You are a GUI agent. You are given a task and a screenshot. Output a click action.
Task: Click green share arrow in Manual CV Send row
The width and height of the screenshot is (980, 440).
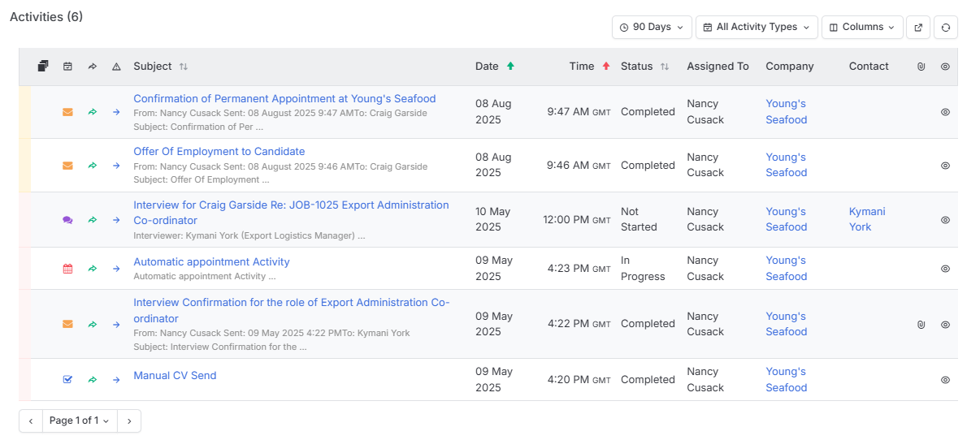[x=92, y=379]
